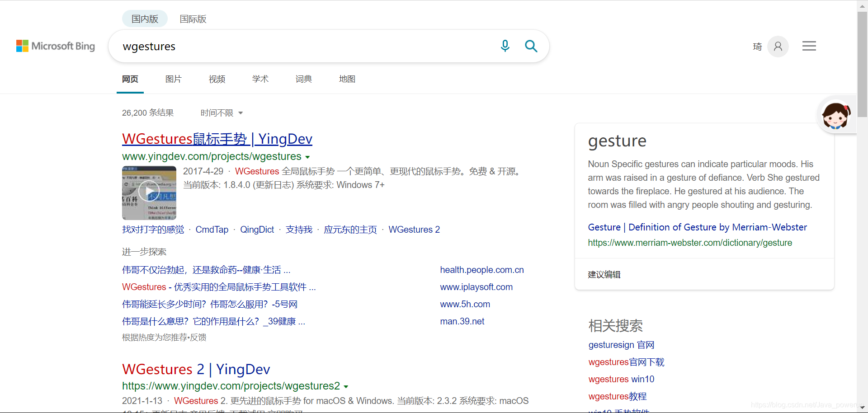Screen dimensions: 868x413
Task: Open WGestures - 优秀实用的全局鼠标手势工具软件 link
Action: (219, 287)
